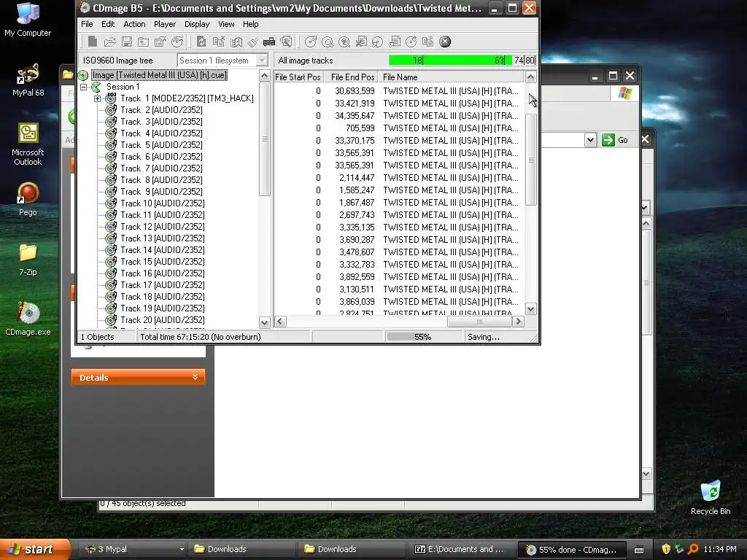Collapse the Session 1 tree node

84,87
